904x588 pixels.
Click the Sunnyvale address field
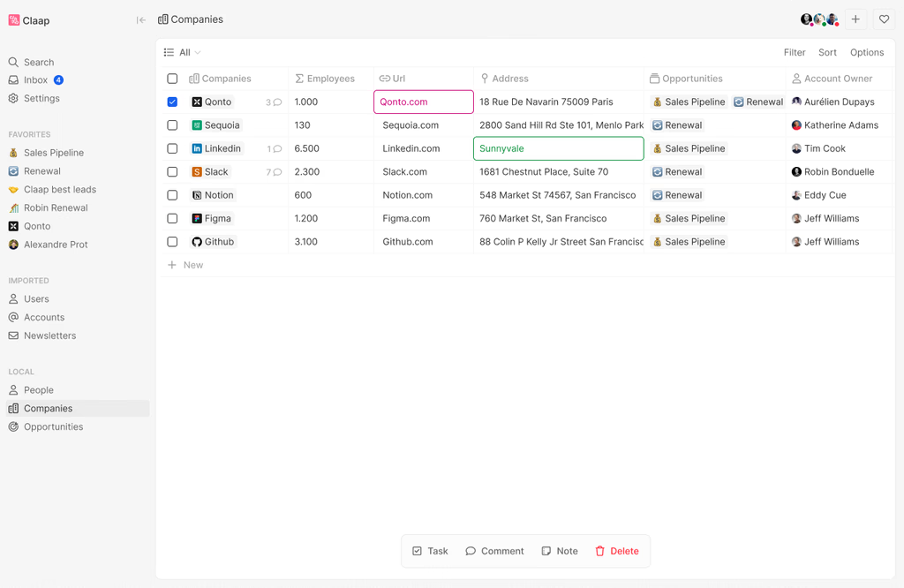pos(558,148)
